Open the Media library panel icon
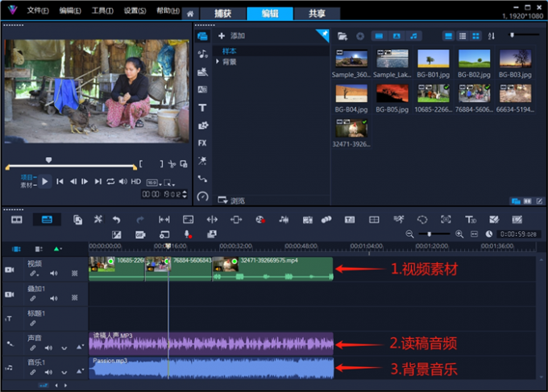 (x=202, y=36)
